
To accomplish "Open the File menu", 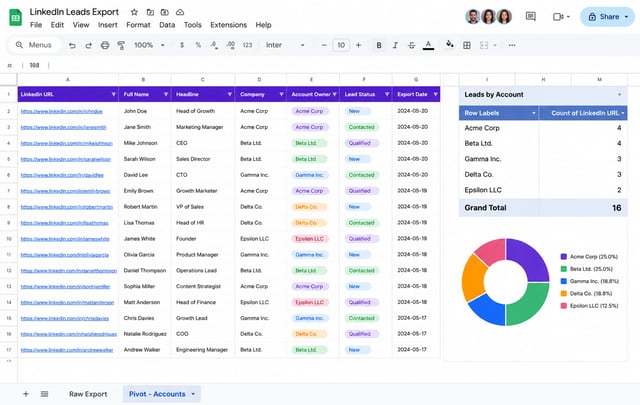I will click(36, 25).
